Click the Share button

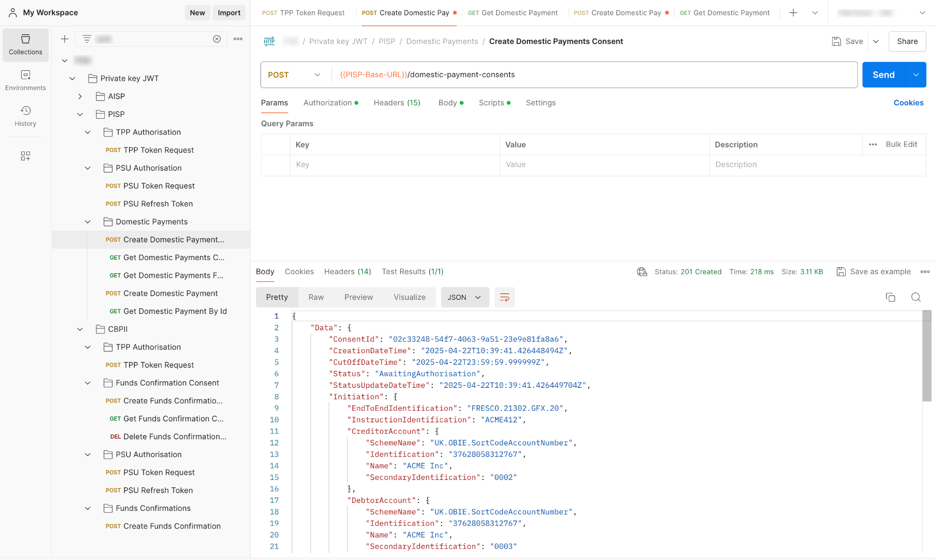(907, 41)
